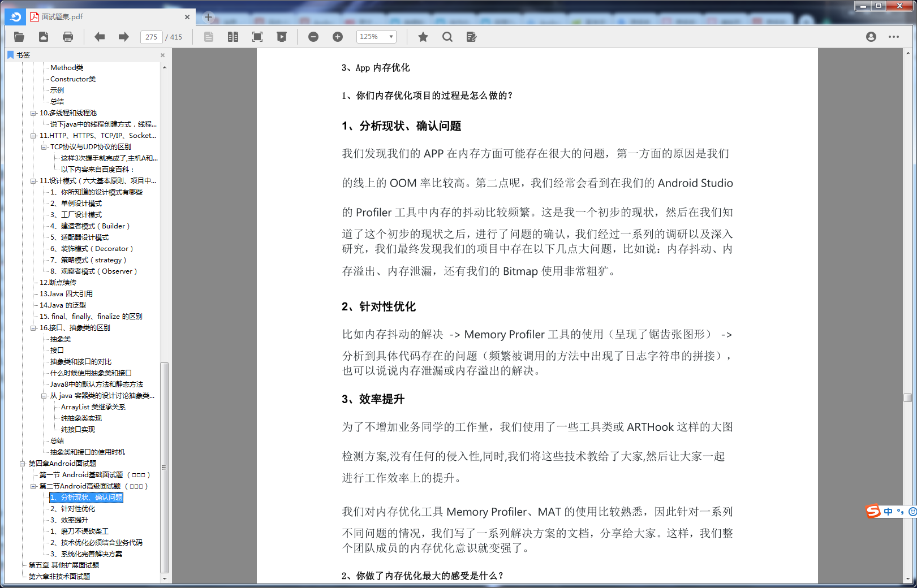Click the document vertical scrollbar thumb
This screenshot has height=588, width=917.
[x=908, y=397]
